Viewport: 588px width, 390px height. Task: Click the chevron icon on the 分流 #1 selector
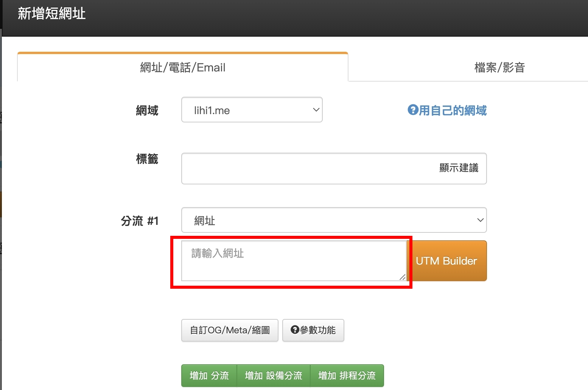click(480, 220)
